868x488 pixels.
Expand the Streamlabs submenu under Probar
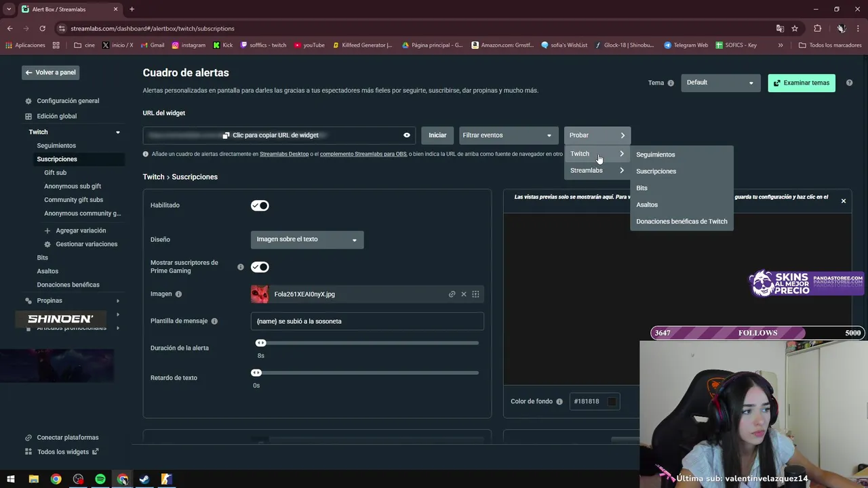tap(597, 171)
